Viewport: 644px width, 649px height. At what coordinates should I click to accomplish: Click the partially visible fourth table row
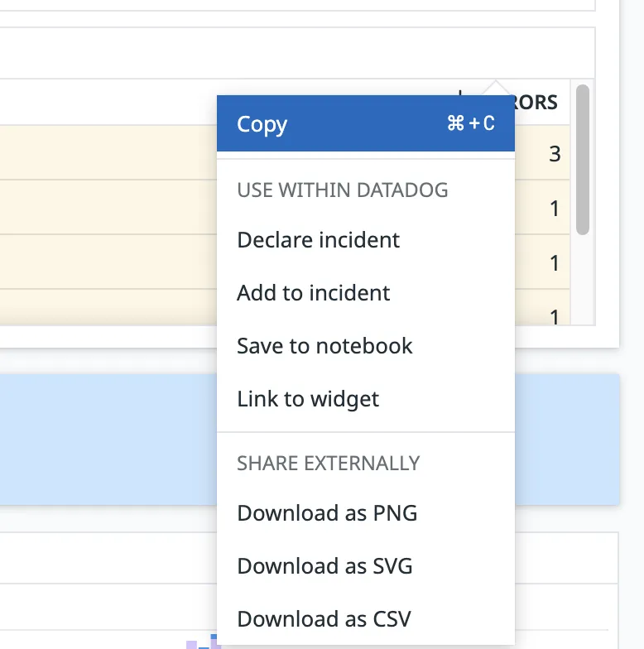(x=108, y=306)
